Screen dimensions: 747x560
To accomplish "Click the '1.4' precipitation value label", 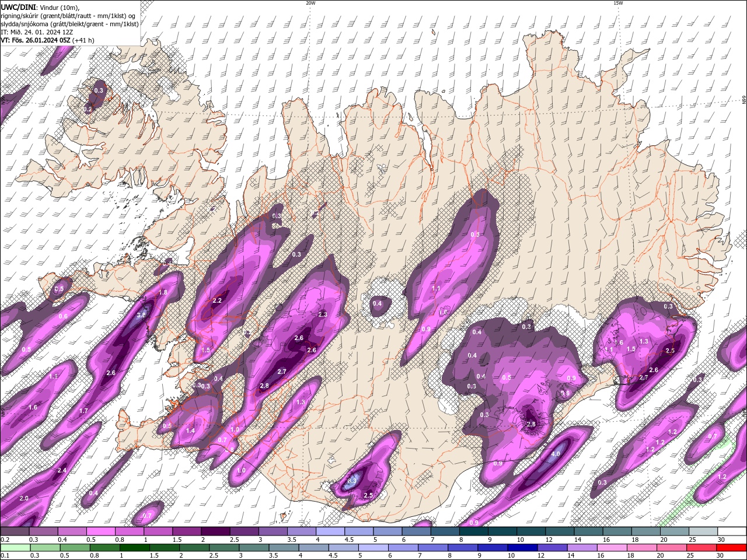I will coord(190,430).
